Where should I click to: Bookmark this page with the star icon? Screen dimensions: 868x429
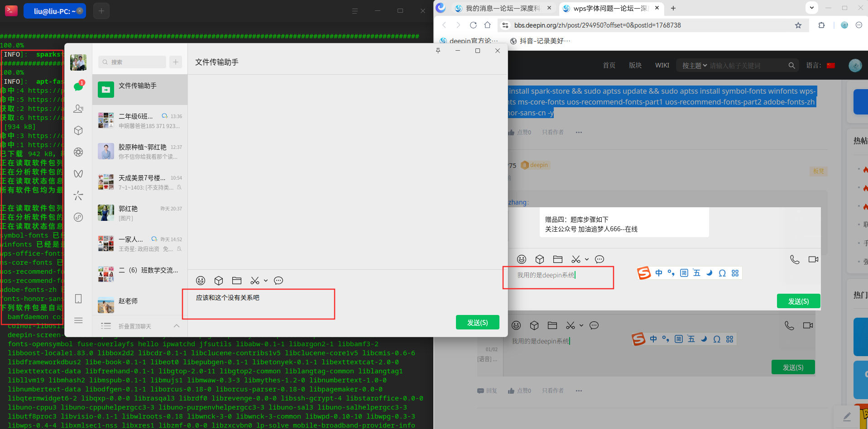click(x=798, y=25)
